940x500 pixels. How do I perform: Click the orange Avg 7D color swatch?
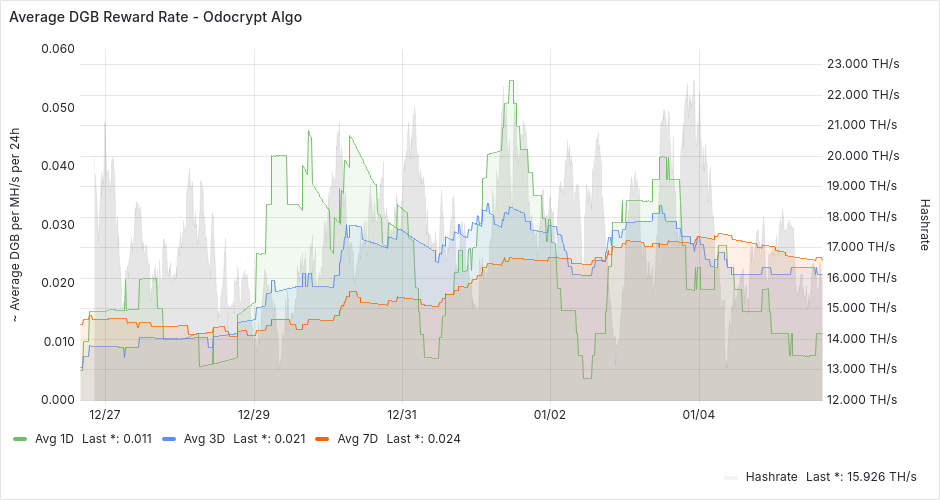pyautogui.click(x=322, y=439)
